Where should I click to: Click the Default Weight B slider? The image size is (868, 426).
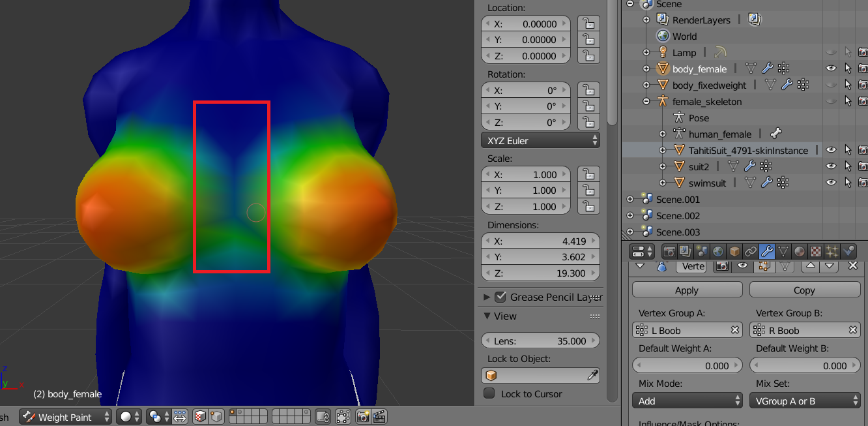click(x=805, y=365)
